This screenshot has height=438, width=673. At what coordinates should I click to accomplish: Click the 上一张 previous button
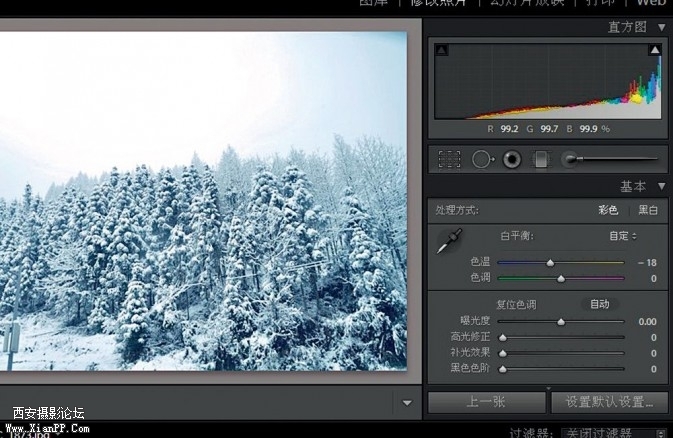486,402
